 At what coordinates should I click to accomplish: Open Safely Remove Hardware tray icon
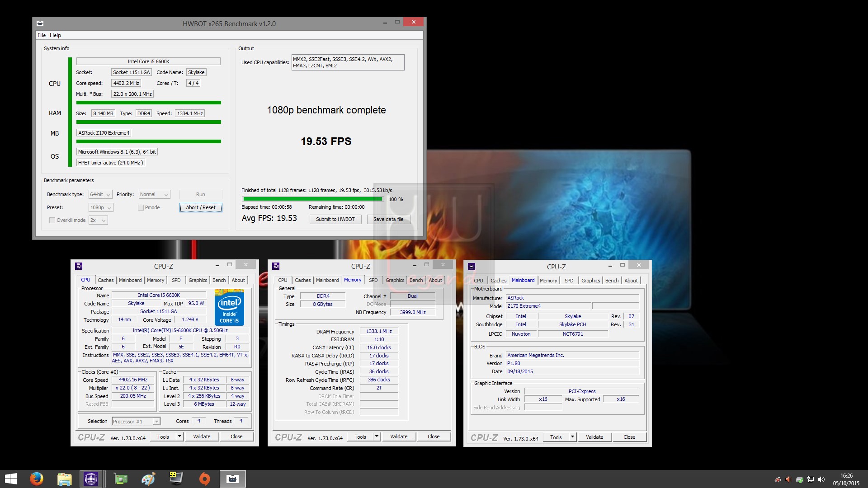(x=800, y=479)
